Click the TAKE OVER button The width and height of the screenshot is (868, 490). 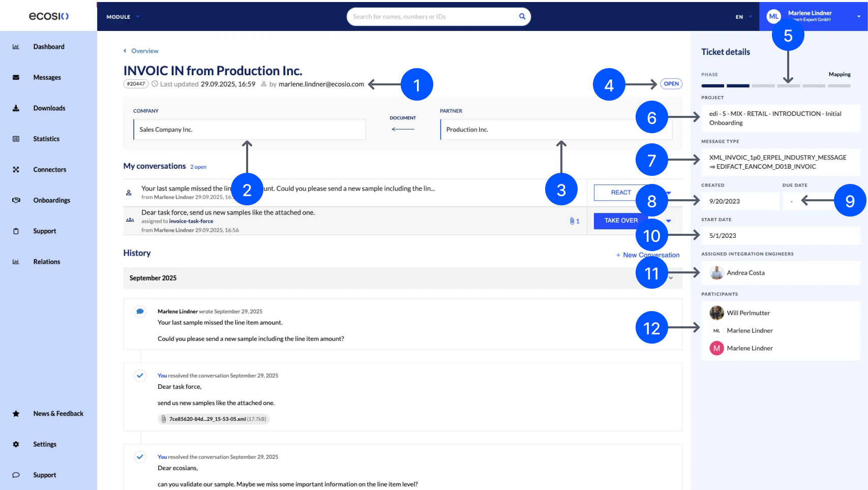point(621,221)
